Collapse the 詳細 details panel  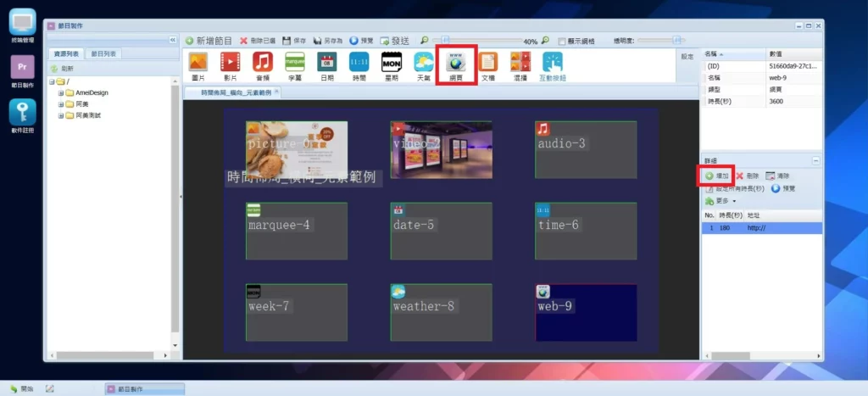815,160
